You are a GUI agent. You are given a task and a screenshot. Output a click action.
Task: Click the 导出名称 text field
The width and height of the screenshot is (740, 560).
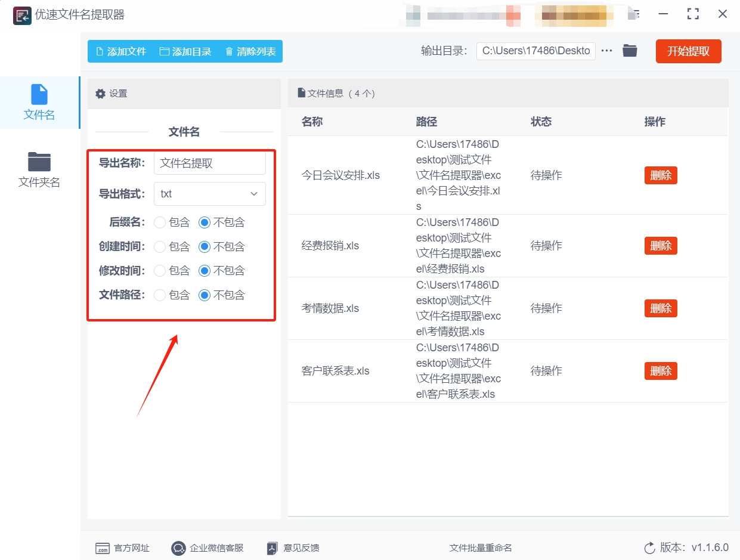209,163
